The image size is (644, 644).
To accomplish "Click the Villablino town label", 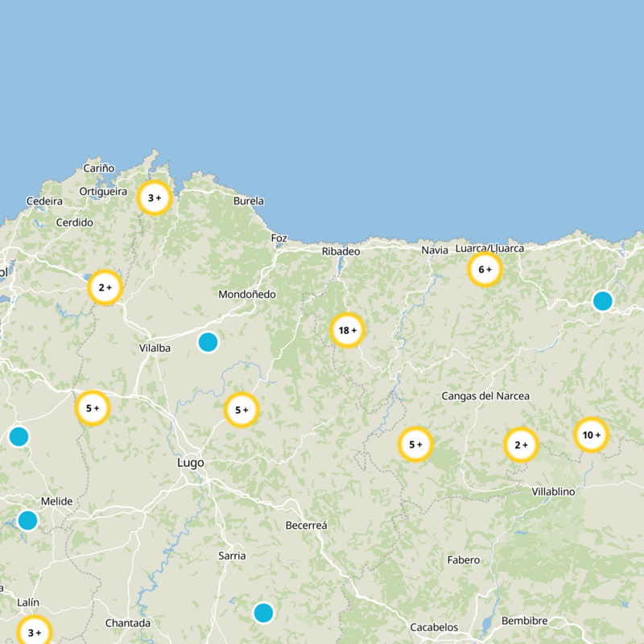I will (x=553, y=492).
